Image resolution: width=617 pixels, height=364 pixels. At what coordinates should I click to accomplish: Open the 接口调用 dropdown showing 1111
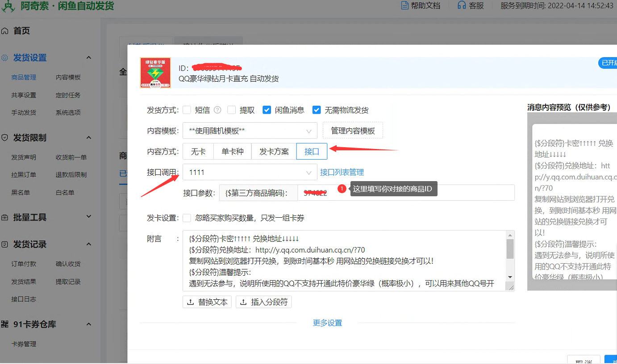click(x=250, y=172)
